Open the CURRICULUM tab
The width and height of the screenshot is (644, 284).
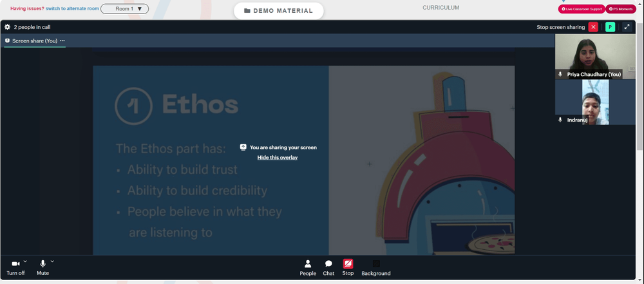[441, 8]
